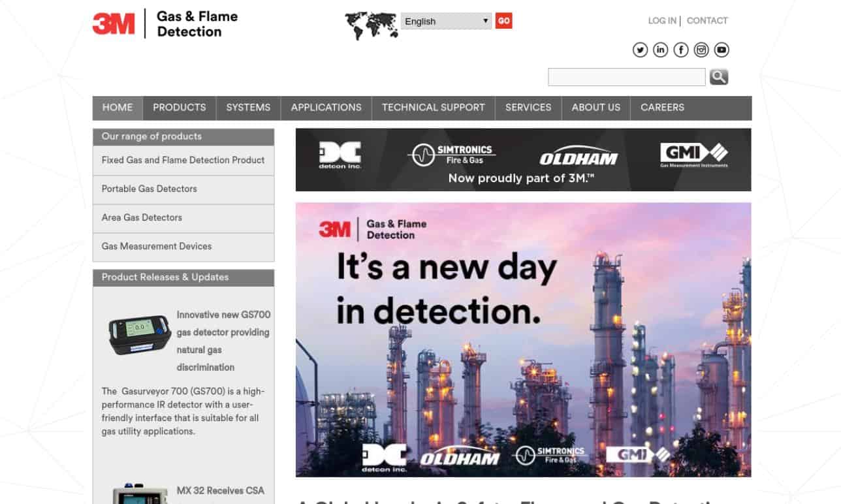
Task: Open the TECHNICAL SUPPORT menu
Action: (x=434, y=108)
